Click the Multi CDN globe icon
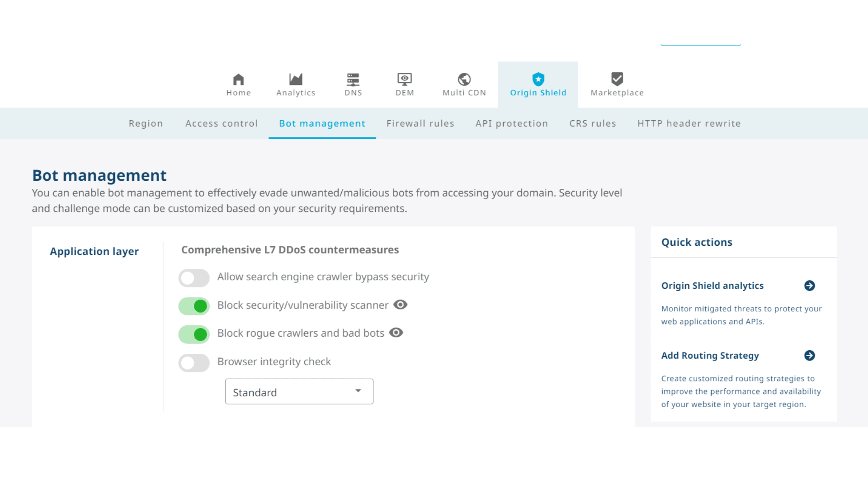Viewport: 868px width, 488px height. click(464, 80)
